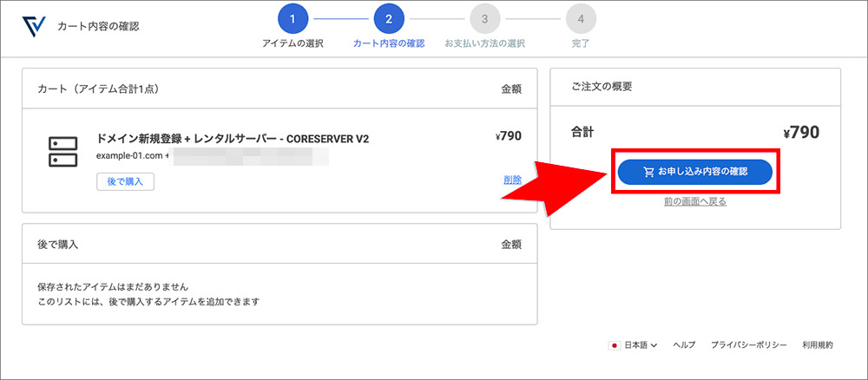Click the product title ドメイン新規登録 + レンタルサーバー
The image size is (868, 380).
(x=233, y=140)
